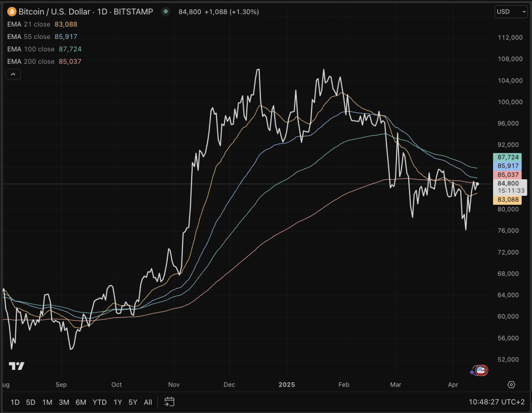The height and width of the screenshot is (413, 532).
Task: Collapse the indicator legend with chevron button
Action: [x=13, y=74]
